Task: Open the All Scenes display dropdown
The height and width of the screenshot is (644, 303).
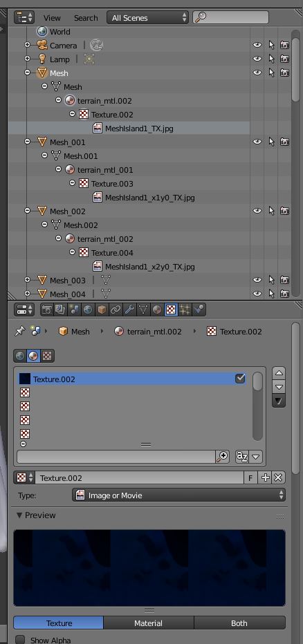Action: click(x=147, y=18)
